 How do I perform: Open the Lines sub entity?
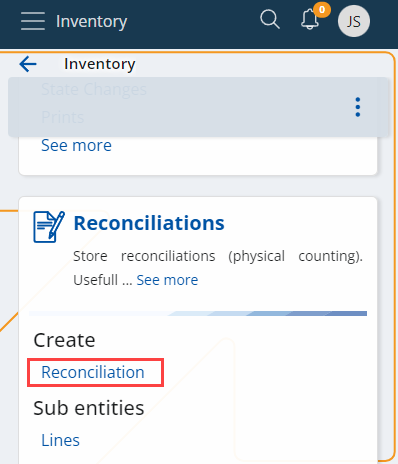[x=60, y=440]
